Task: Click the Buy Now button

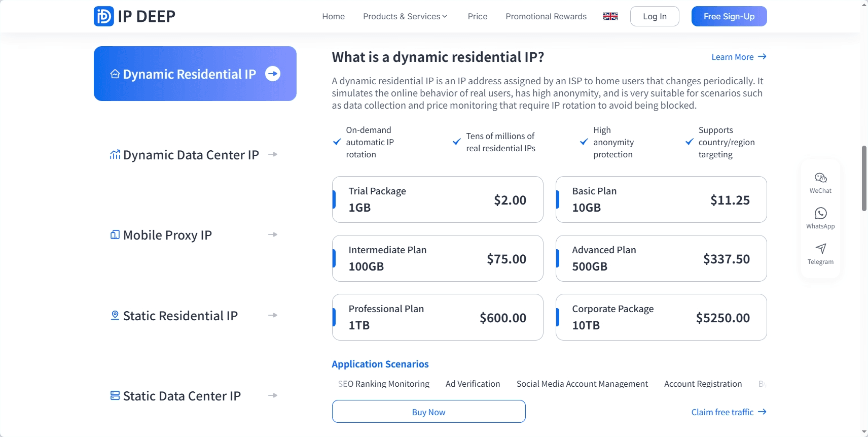Action: click(428, 411)
